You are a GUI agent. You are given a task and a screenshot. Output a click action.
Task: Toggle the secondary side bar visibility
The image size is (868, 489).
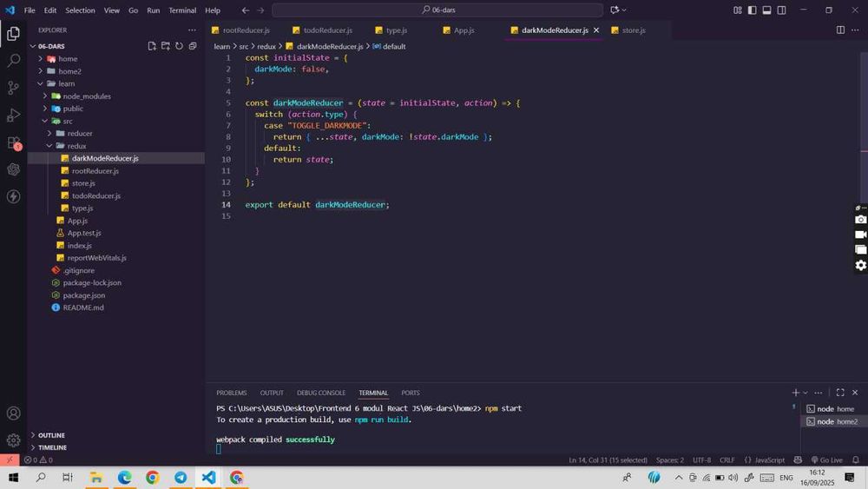pyautogui.click(x=781, y=10)
